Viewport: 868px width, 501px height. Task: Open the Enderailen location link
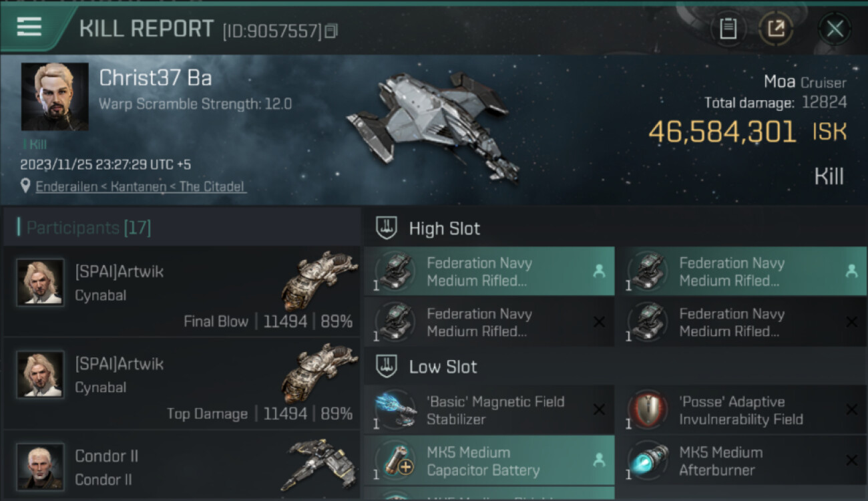[x=141, y=186]
